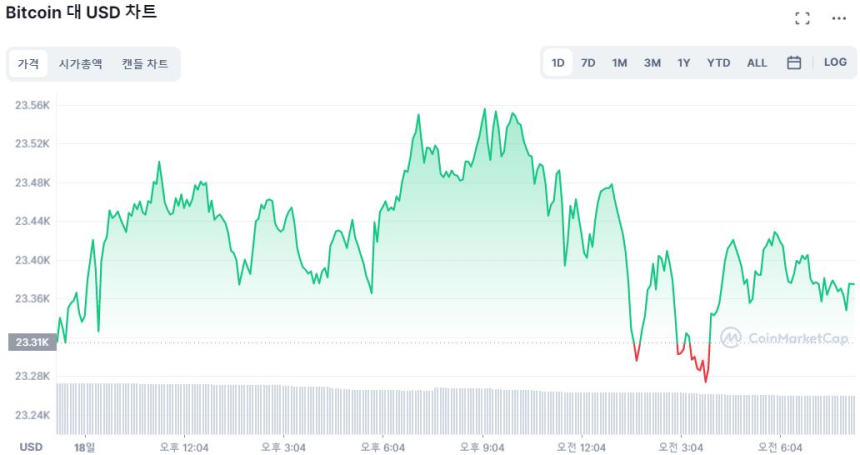Switch to the 7D time range
860x455 pixels.
point(588,63)
